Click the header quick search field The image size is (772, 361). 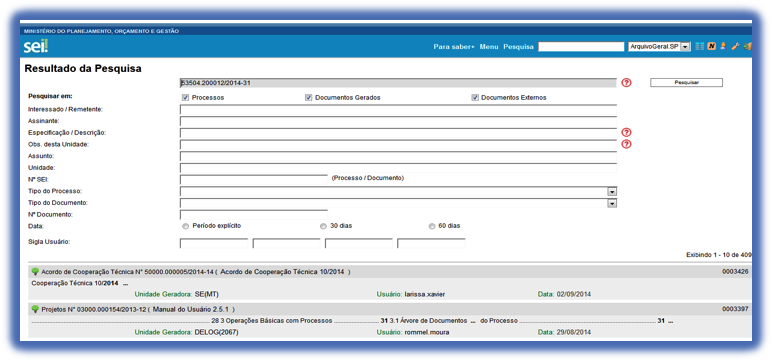(x=581, y=47)
